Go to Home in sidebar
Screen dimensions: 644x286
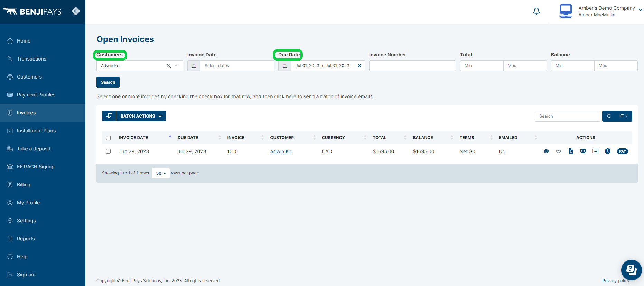pos(43,41)
